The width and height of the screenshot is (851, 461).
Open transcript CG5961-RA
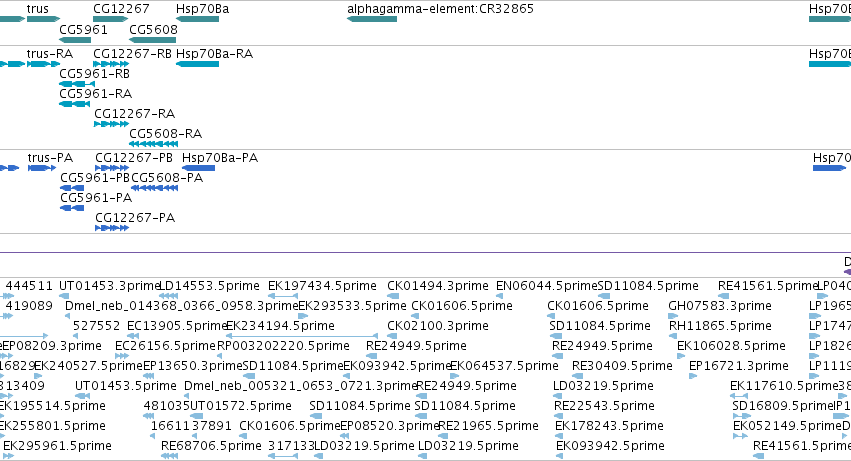pyautogui.click(x=96, y=94)
